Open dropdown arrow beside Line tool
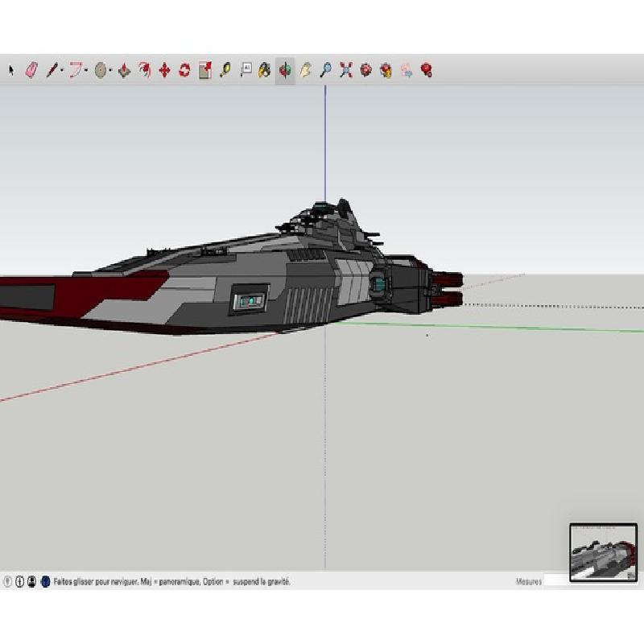The height and width of the screenshot is (644, 644). click(62, 70)
